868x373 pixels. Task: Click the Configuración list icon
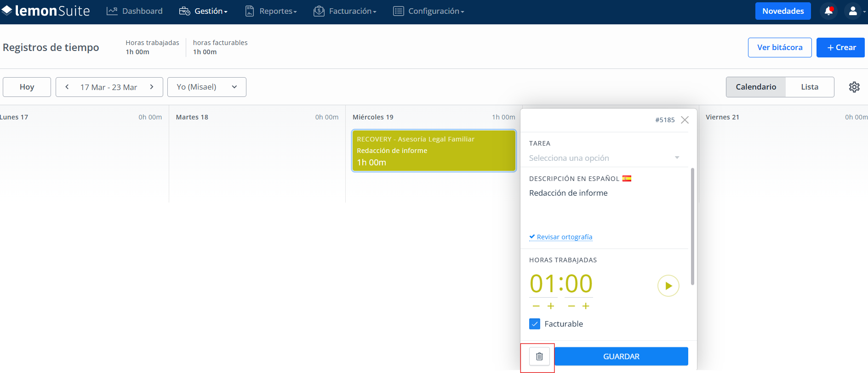(399, 11)
